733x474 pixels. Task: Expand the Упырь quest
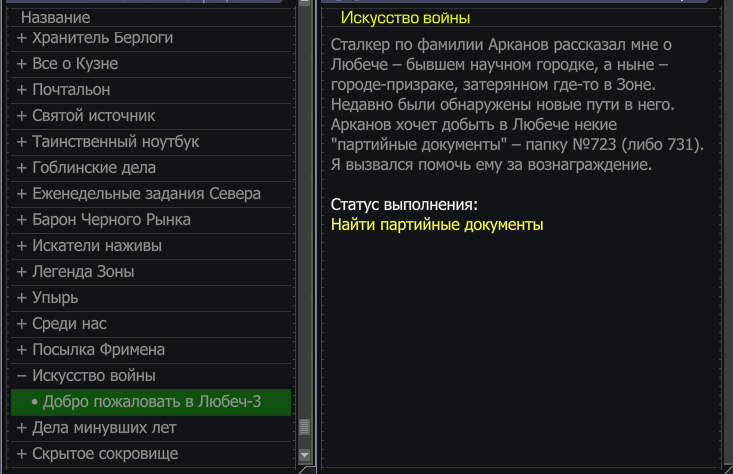[22, 298]
